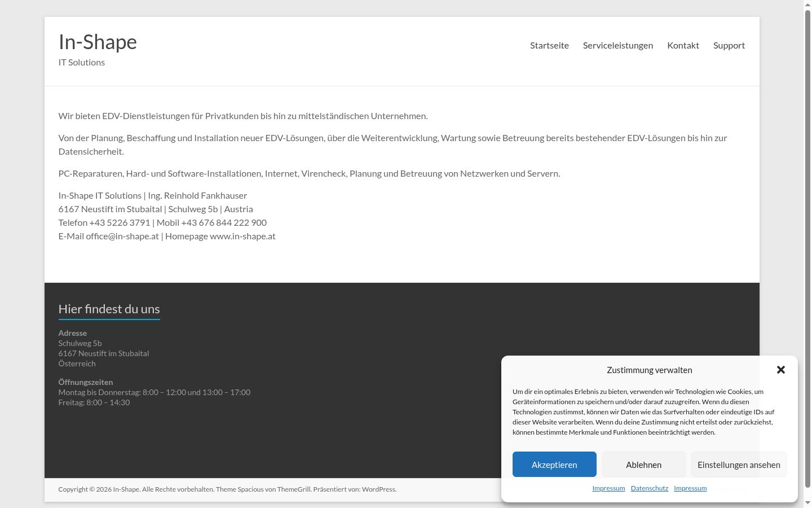Image resolution: width=812 pixels, height=508 pixels.
Task: Click the sentence starting "Wir bieten EDV-Dienstleistungen"
Action: (x=243, y=116)
